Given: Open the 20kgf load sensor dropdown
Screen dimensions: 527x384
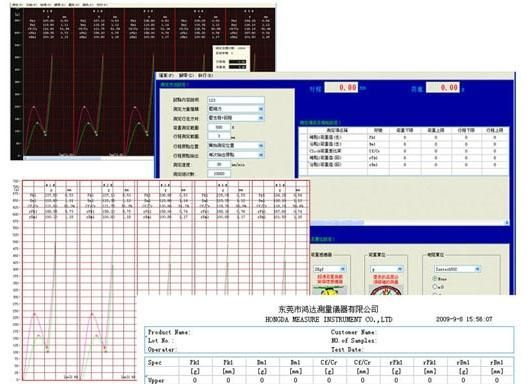Looking at the screenshot, I should (x=329, y=269).
